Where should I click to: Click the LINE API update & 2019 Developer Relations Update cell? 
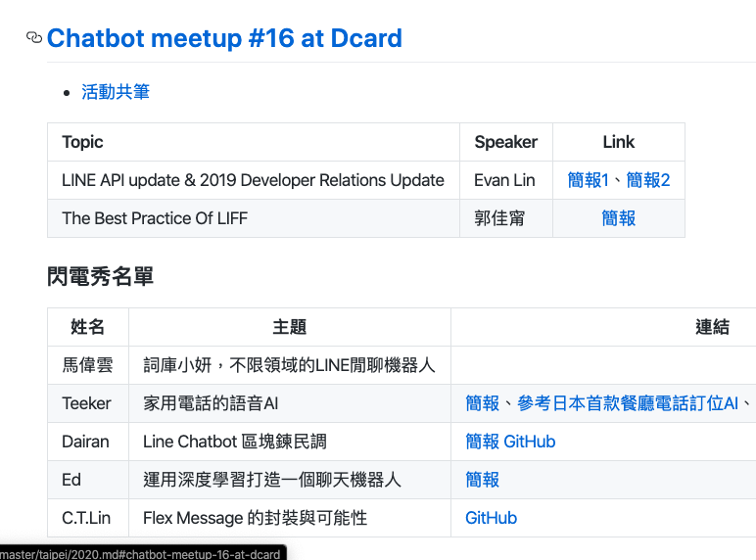tap(254, 180)
